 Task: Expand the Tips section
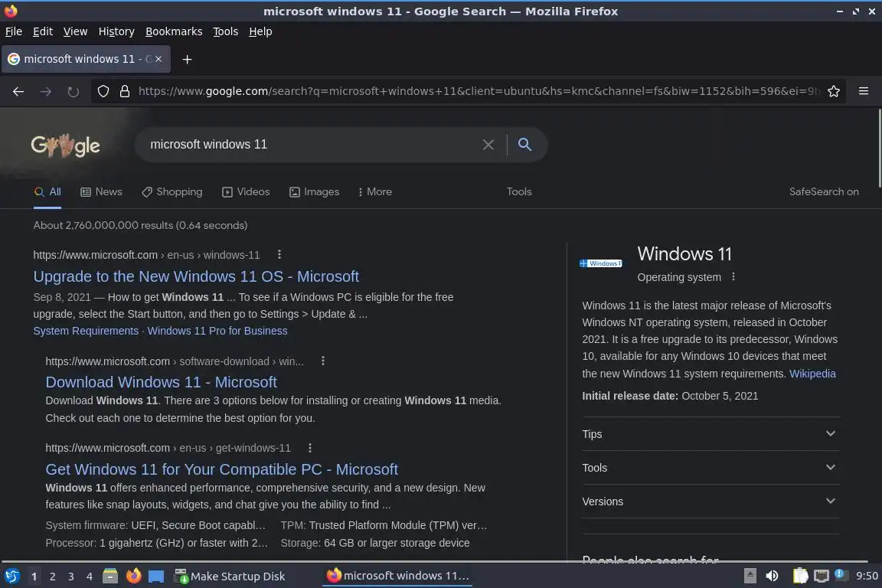[x=710, y=434]
